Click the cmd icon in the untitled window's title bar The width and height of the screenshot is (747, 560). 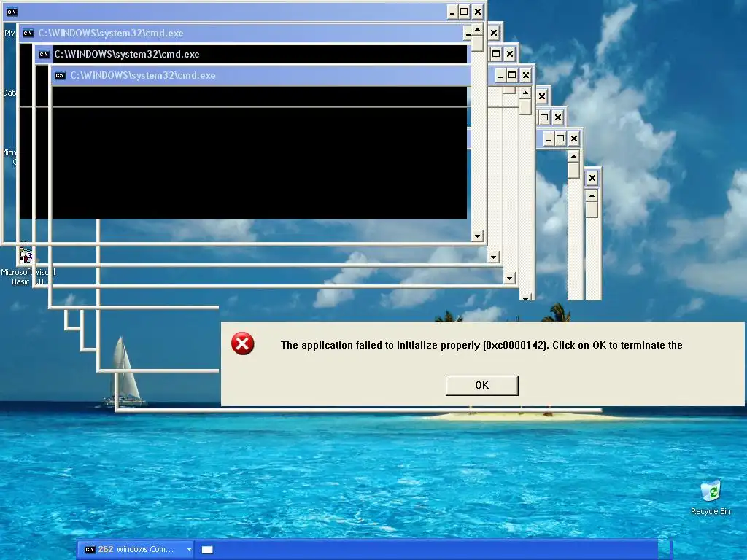click(x=12, y=12)
